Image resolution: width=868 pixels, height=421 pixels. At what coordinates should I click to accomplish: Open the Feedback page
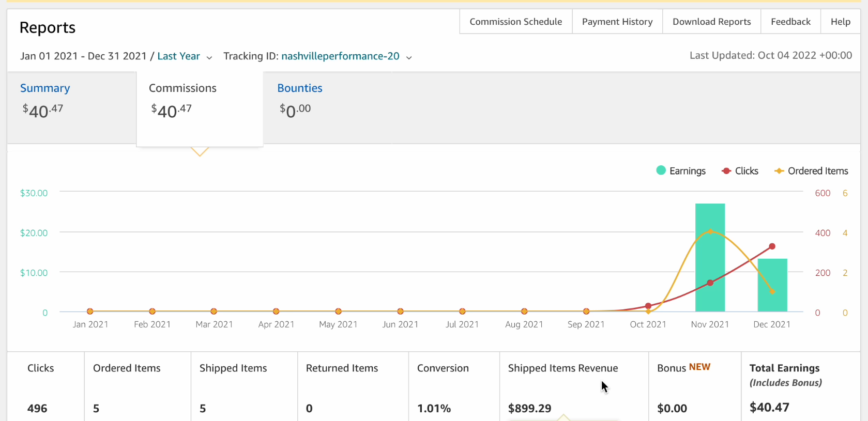click(x=790, y=22)
